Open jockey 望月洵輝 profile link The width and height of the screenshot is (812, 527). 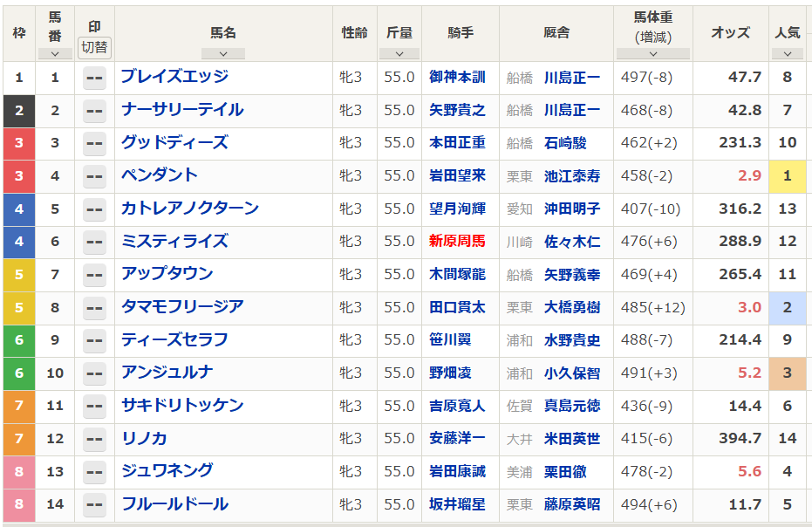(x=457, y=209)
